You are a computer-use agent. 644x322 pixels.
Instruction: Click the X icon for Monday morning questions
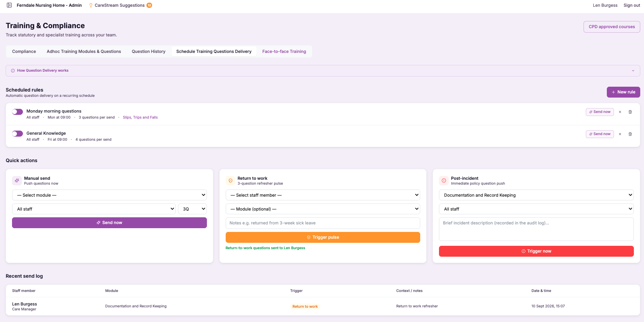click(x=620, y=112)
